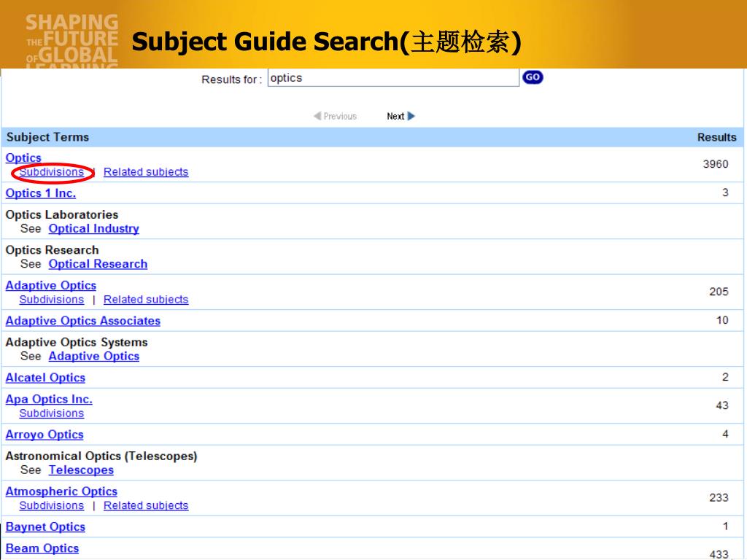Open the Arroyo Optics subject

pyautogui.click(x=44, y=435)
